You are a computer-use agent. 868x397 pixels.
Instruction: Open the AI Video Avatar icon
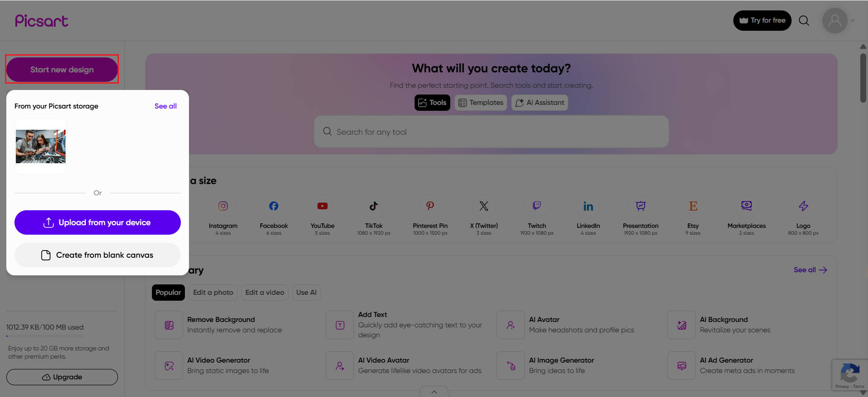(340, 366)
